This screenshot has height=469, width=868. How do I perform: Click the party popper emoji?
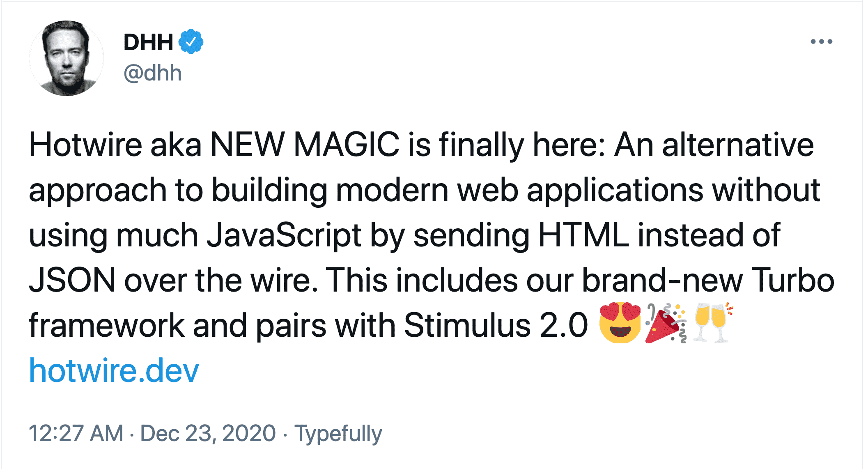click(666, 323)
